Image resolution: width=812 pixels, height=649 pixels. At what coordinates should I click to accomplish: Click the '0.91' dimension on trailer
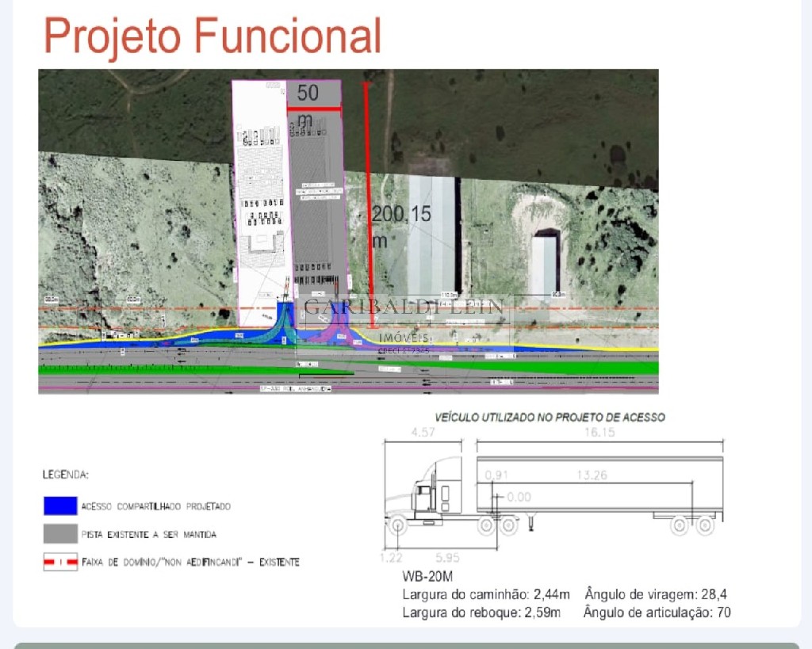tap(496, 475)
